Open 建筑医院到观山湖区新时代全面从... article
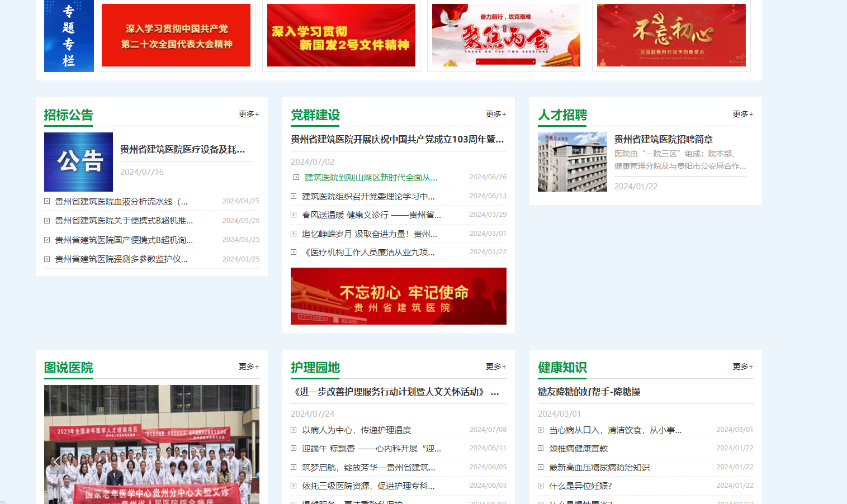The image size is (847, 504). click(371, 178)
